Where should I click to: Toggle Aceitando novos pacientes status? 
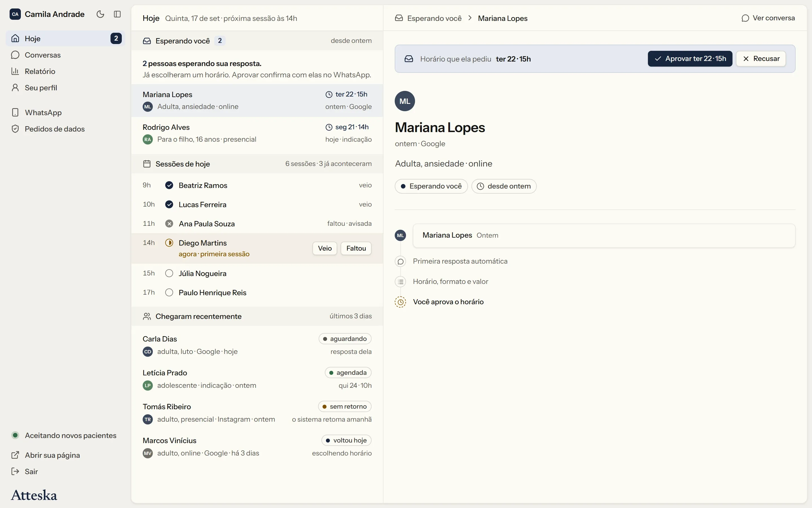pyautogui.click(x=64, y=435)
